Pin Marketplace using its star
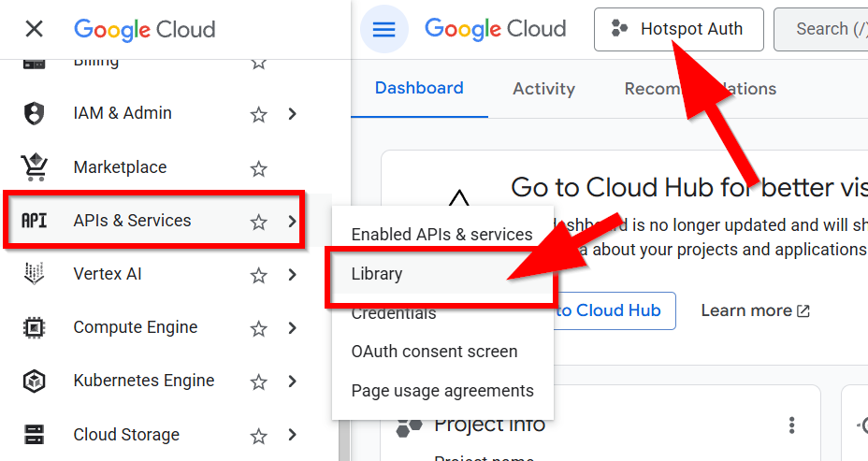Viewport: 868px width, 461px height. (x=259, y=168)
